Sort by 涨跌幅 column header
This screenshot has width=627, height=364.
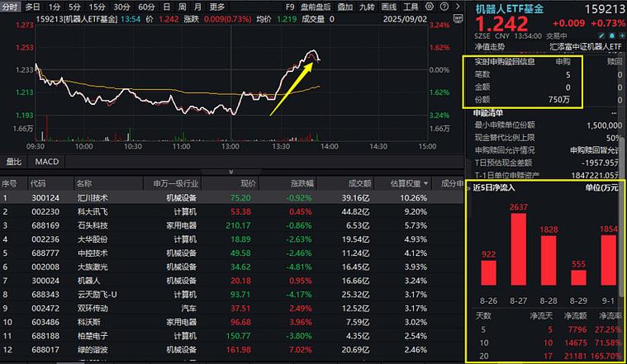[302, 183]
